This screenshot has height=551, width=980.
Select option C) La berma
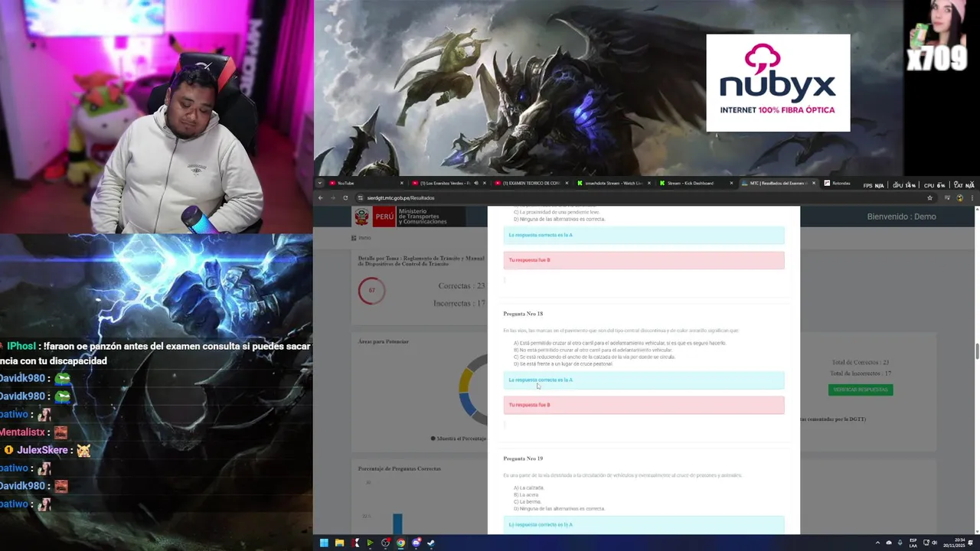point(527,501)
